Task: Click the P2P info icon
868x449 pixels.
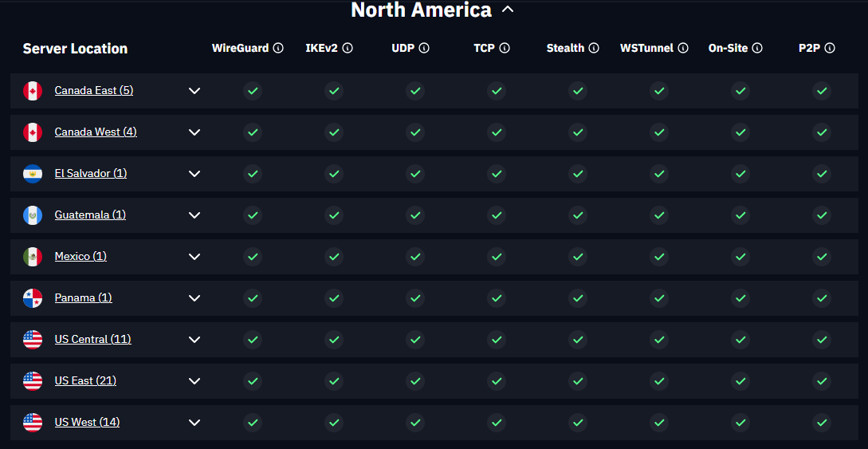Action: click(830, 48)
